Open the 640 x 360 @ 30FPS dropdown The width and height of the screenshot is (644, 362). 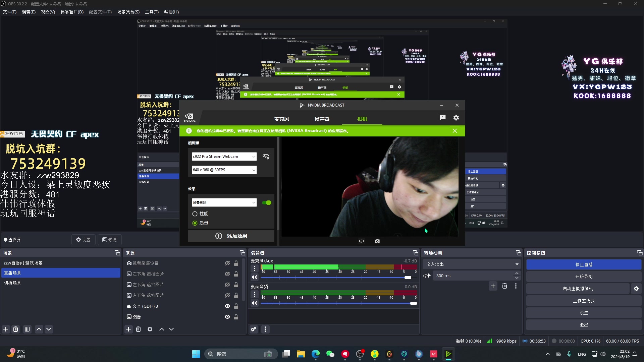[x=224, y=170]
